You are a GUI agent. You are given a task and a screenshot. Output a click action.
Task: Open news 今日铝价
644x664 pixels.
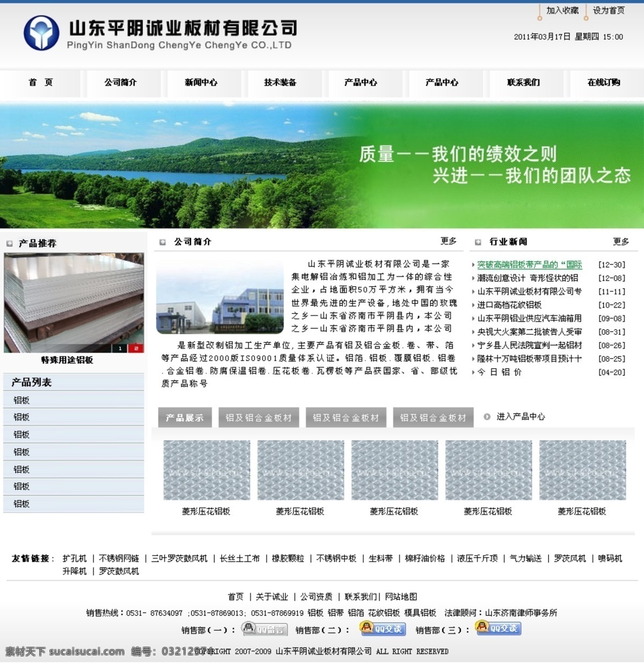499,372
